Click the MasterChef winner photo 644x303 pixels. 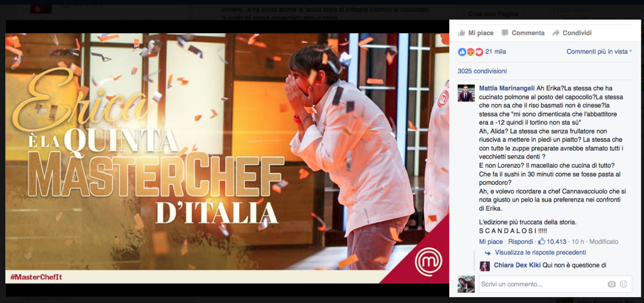coord(227,158)
